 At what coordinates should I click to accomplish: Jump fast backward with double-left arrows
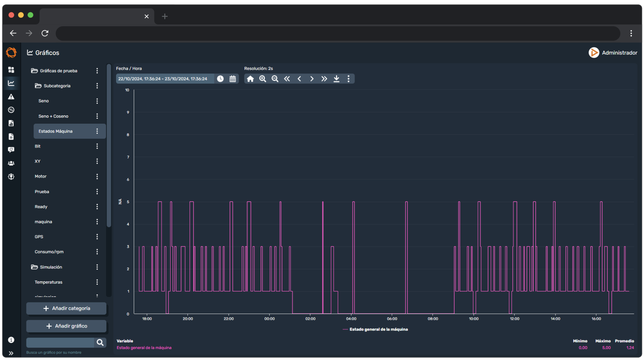click(x=287, y=79)
